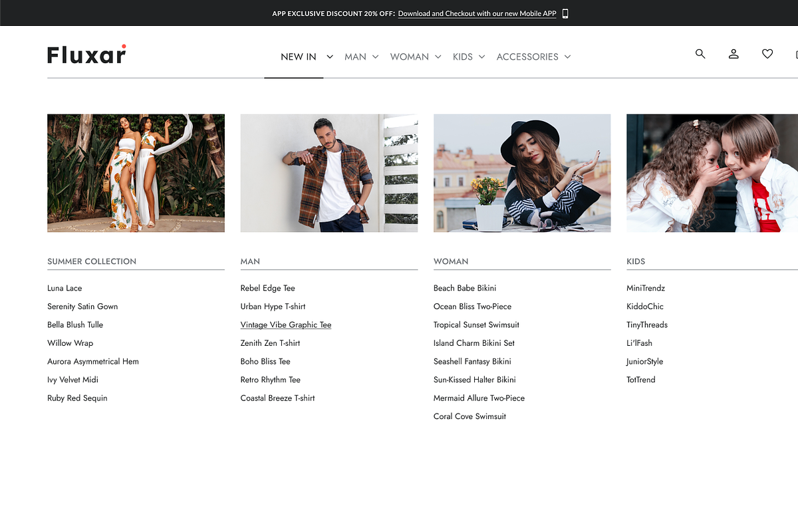Select Vintage Vibe Graphic Tee
Screen dimensions: 798x532
pos(286,325)
